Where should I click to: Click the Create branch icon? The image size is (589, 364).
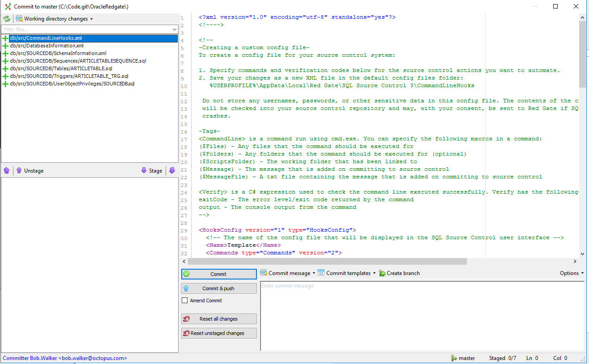tap(382, 273)
